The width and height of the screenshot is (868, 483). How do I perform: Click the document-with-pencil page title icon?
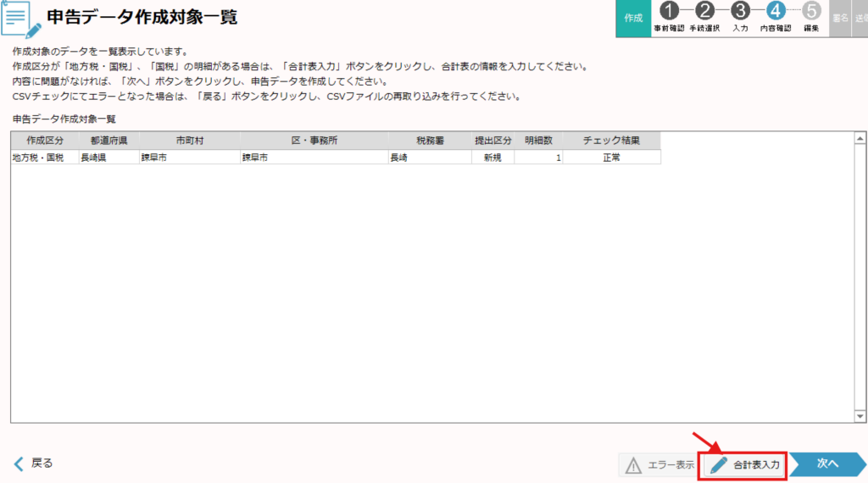21,19
